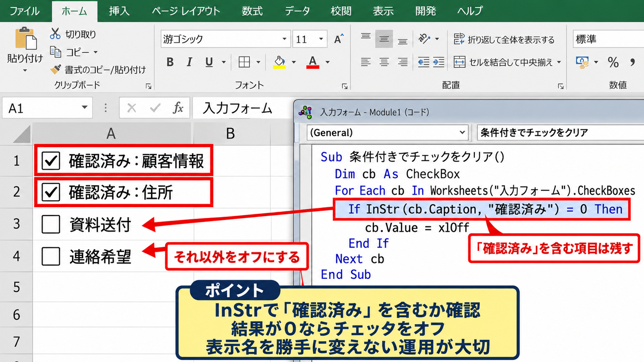This screenshot has height=362, width=644.
Task: Click the Cut (切り取り) scissors icon
Action: click(x=55, y=34)
